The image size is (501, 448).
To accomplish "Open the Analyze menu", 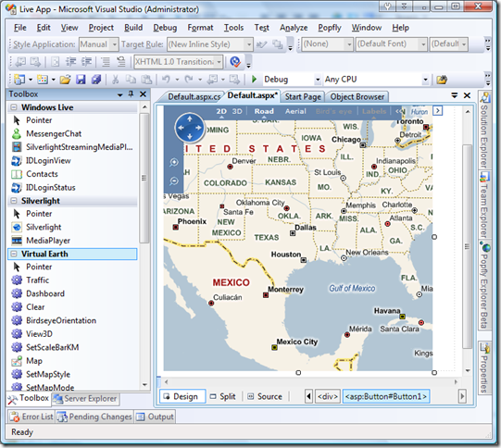I will (294, 28).
